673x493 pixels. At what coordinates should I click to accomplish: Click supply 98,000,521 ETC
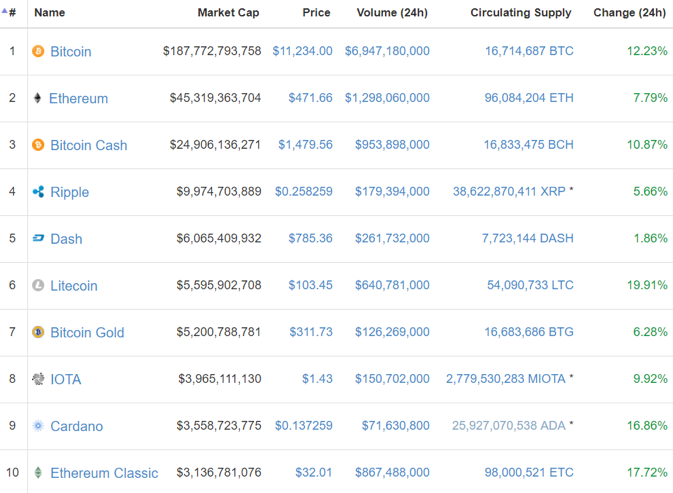[529, 472]
